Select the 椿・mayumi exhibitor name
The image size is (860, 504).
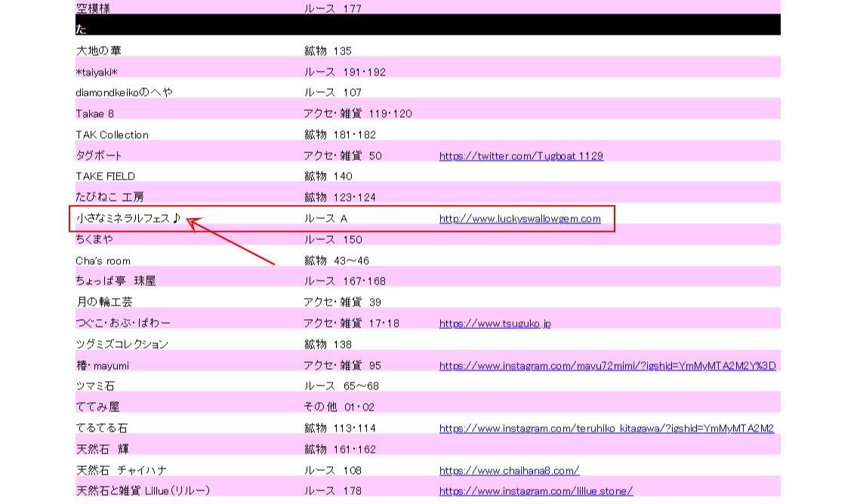pyautogui.click(x=103, y=365)
